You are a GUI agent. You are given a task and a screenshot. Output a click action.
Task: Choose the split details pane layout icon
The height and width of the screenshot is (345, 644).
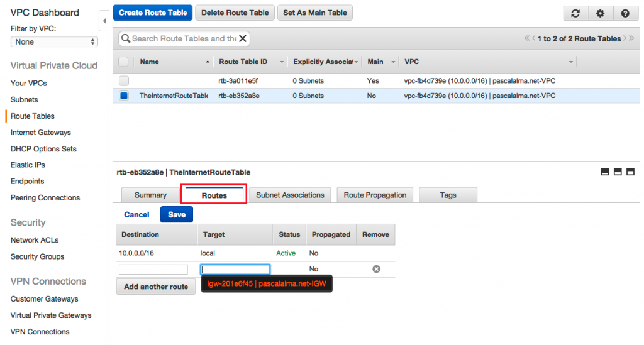pos(618,172)
